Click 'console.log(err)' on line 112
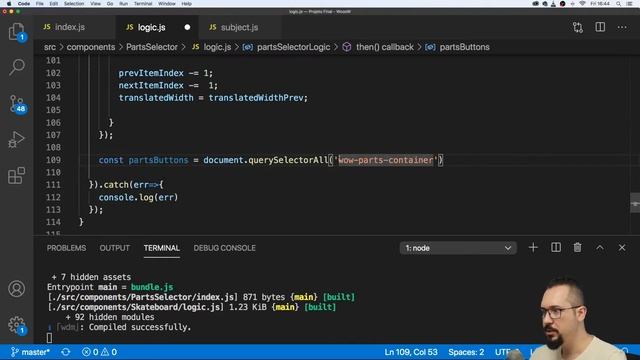Image resolution: width=640 pixels, height=360 pixels. (138, 197)
